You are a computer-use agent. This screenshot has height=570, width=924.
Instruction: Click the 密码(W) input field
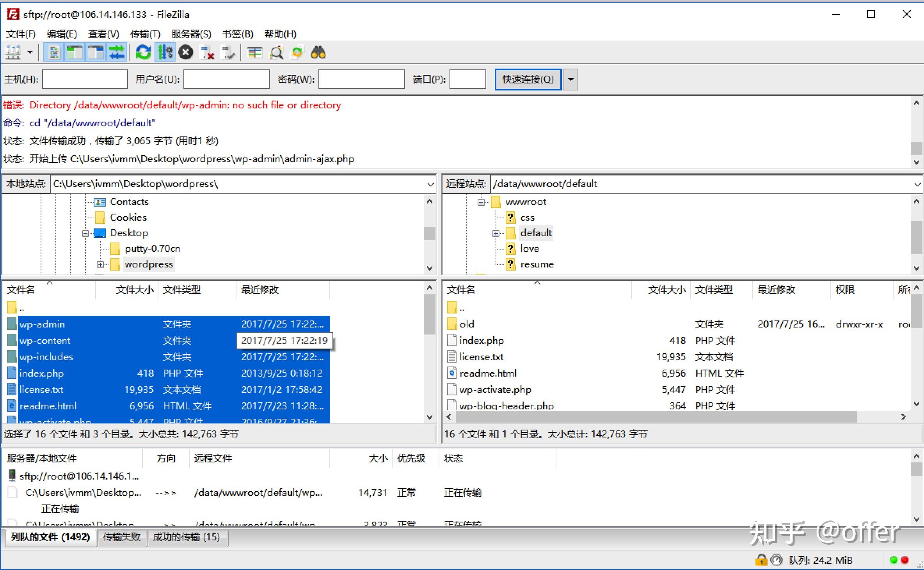(362, 79)
